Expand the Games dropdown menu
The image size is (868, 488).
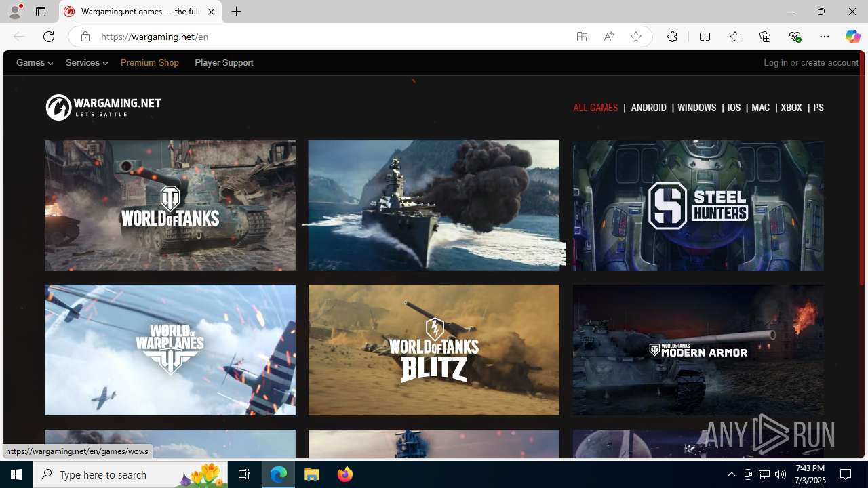pyautogui.click(x=35, y=62)
